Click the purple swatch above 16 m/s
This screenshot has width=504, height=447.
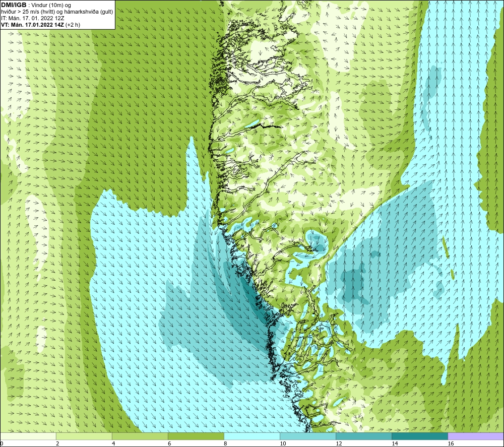pos(476,436)
